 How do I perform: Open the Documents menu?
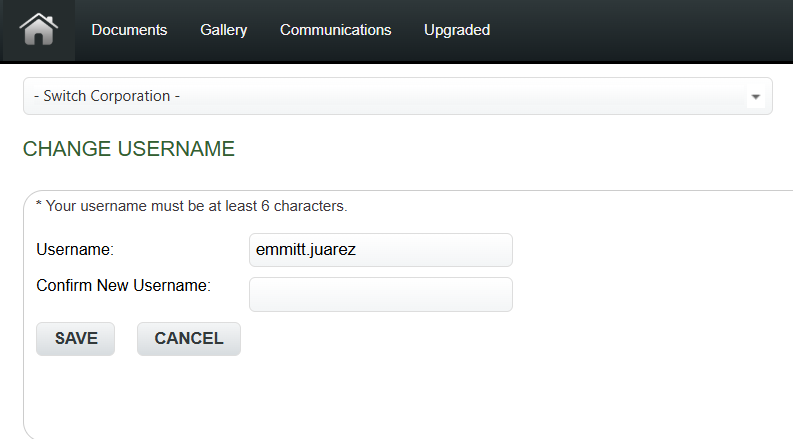point(129,30)
